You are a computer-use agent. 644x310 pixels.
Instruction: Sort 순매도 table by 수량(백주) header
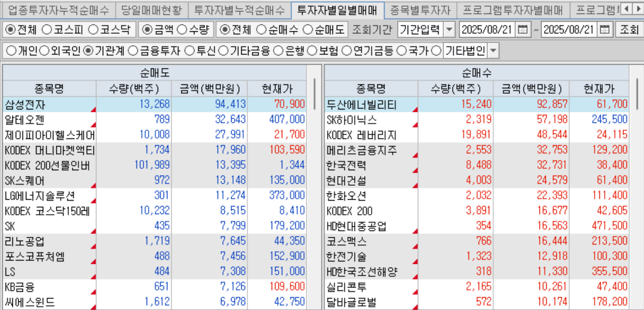point(134,88)
